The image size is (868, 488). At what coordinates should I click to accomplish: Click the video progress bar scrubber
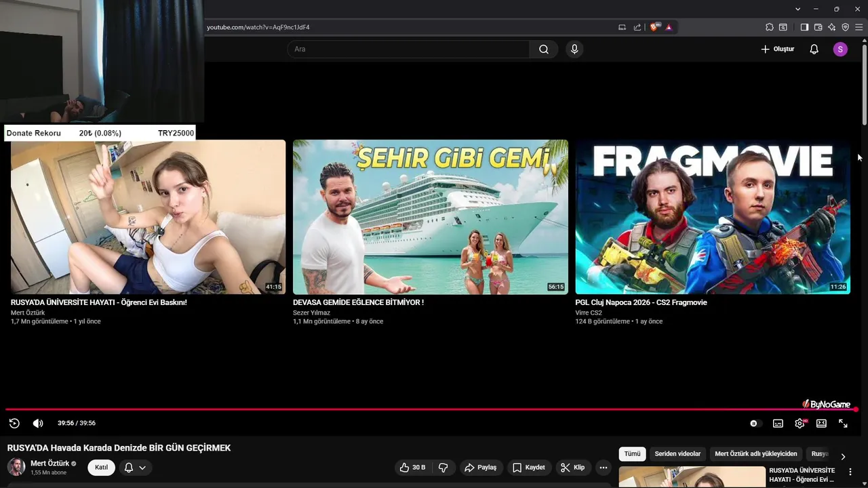click(x=856, y=409)
